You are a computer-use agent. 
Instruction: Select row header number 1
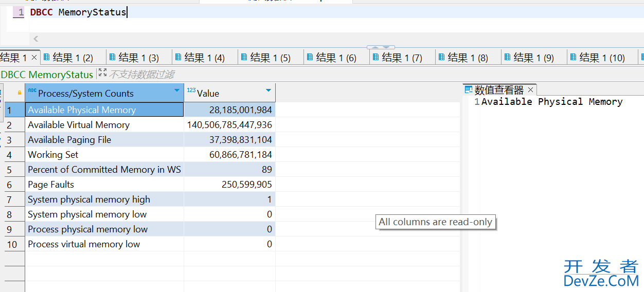[x=14, y=109]
